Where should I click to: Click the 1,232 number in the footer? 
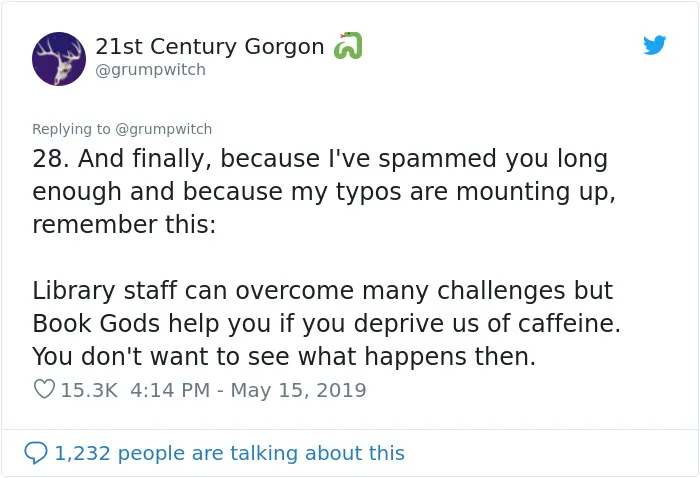click(82, 453)
